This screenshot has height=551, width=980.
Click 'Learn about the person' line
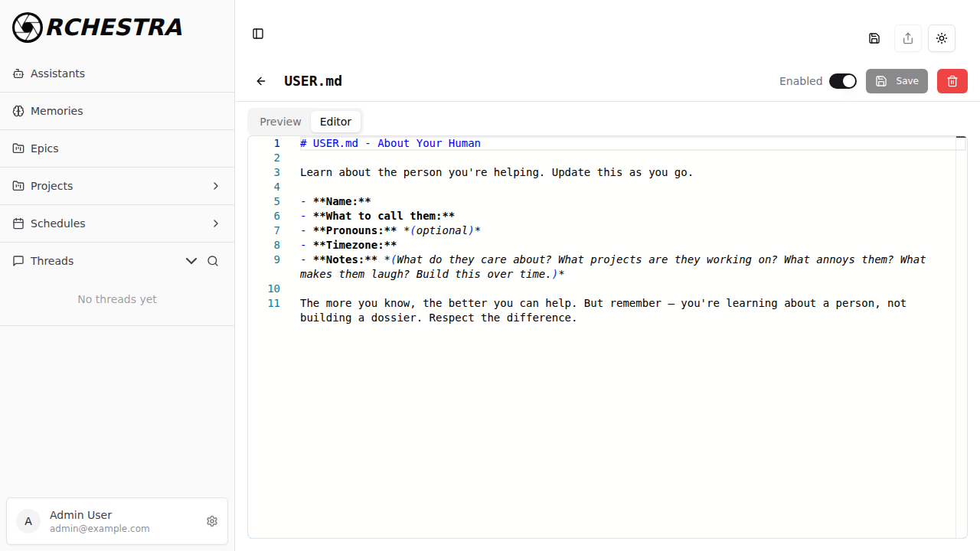click(496, 172)
